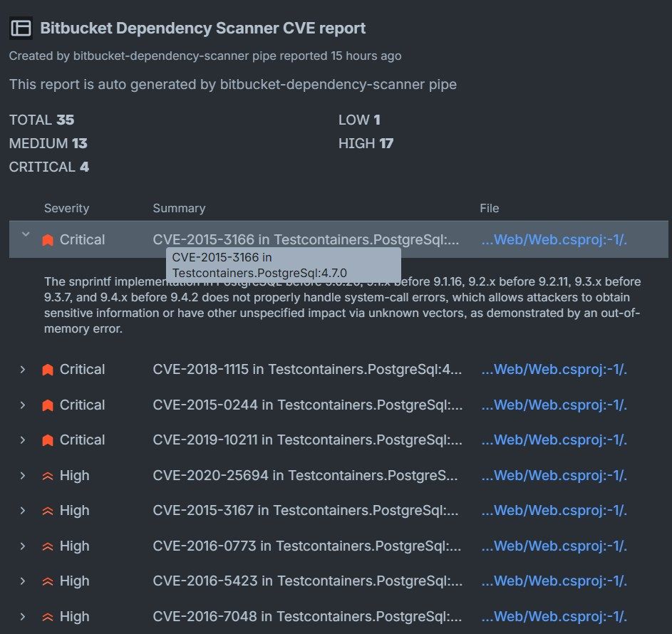
Task: Expand the CVE-2016-5423 row chevron
Action: 23,581
